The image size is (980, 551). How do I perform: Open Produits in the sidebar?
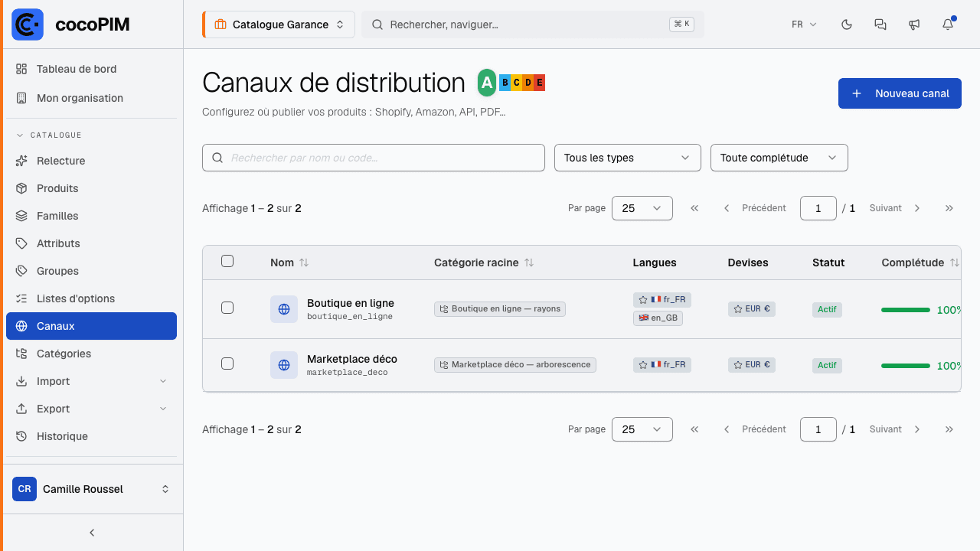click(92, 188)
